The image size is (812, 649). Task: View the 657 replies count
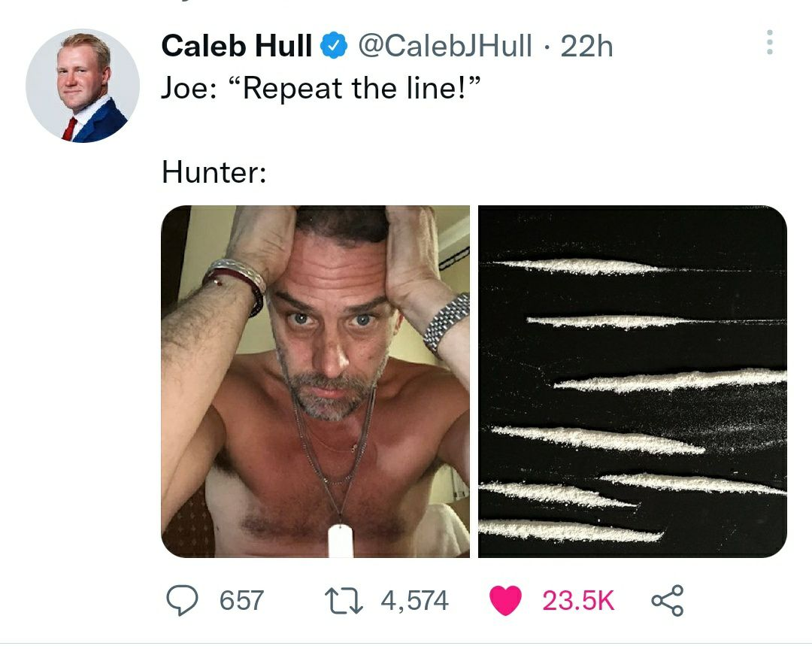241,600
